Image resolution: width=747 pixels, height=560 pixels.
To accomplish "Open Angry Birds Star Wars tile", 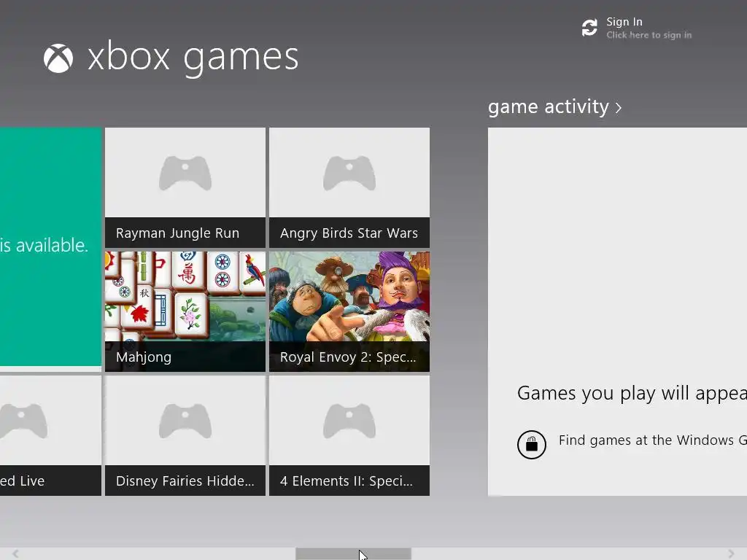I will point(349,187).
